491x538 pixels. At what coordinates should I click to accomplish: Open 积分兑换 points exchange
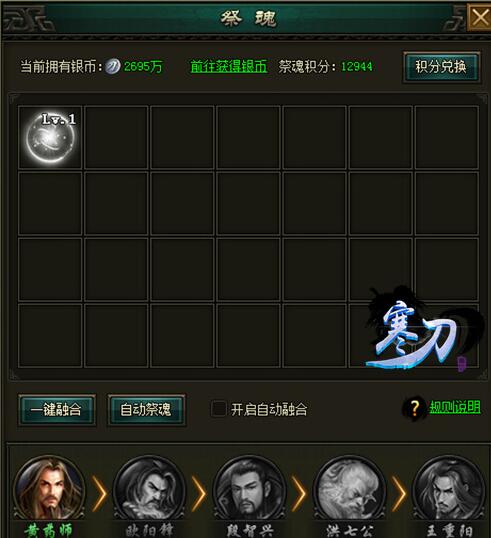coord(441,67)
